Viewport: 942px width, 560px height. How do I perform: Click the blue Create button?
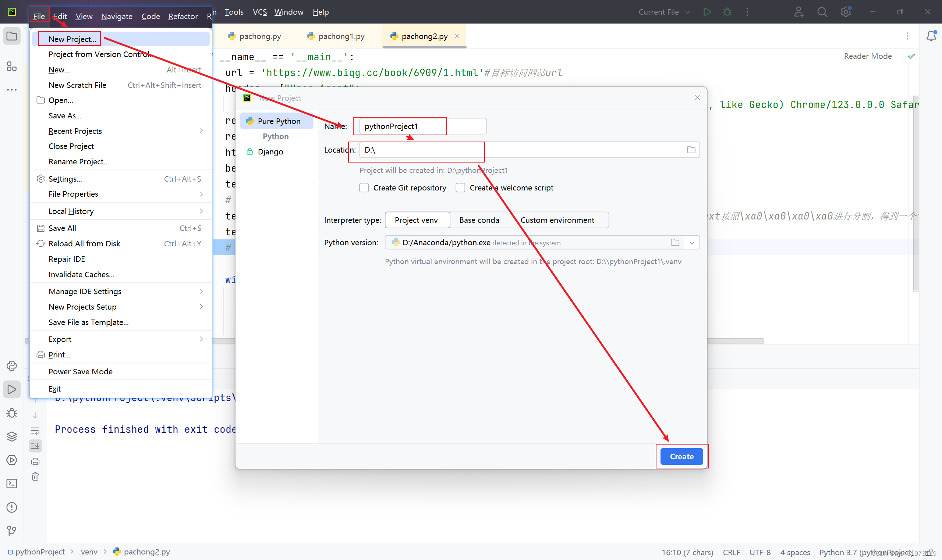(681, 457)
